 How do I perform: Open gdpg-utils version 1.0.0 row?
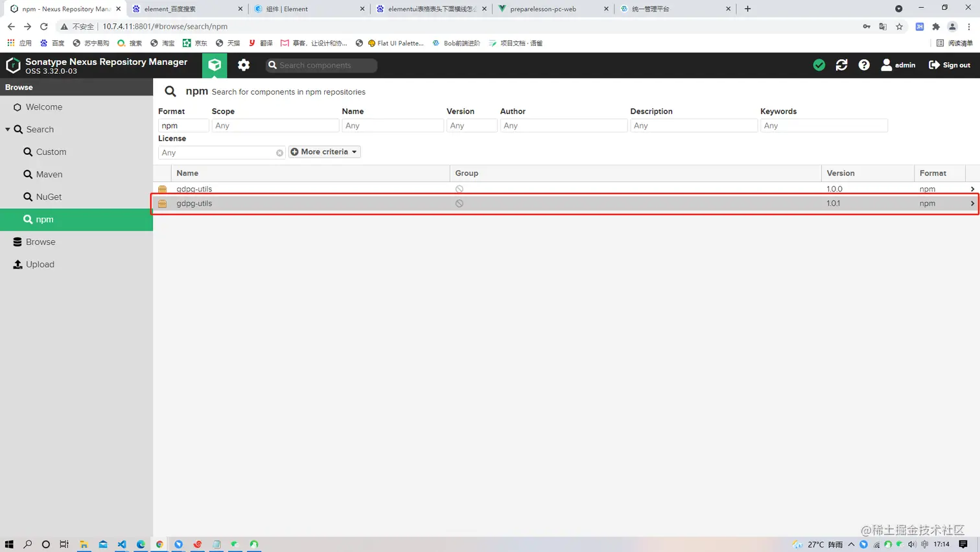pyautogui.click(x=566, y=189)
